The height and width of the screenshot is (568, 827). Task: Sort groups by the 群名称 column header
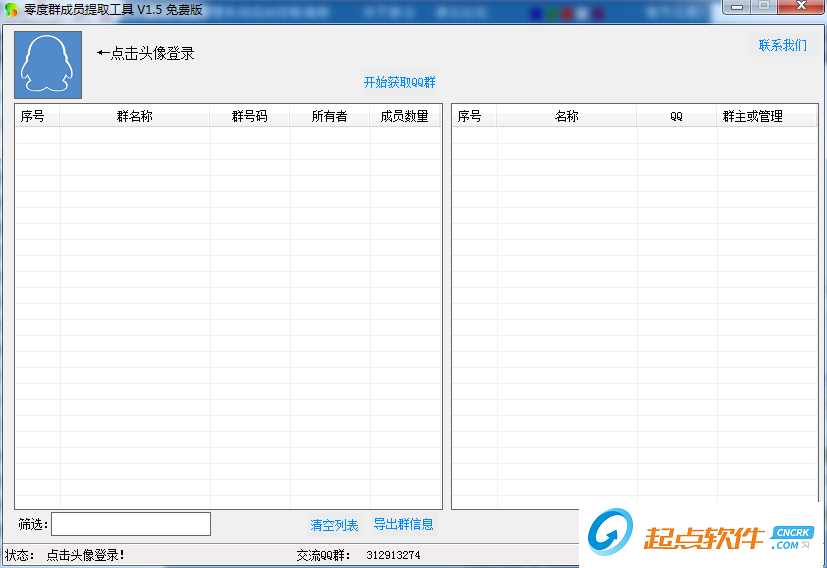pos(134,116)
